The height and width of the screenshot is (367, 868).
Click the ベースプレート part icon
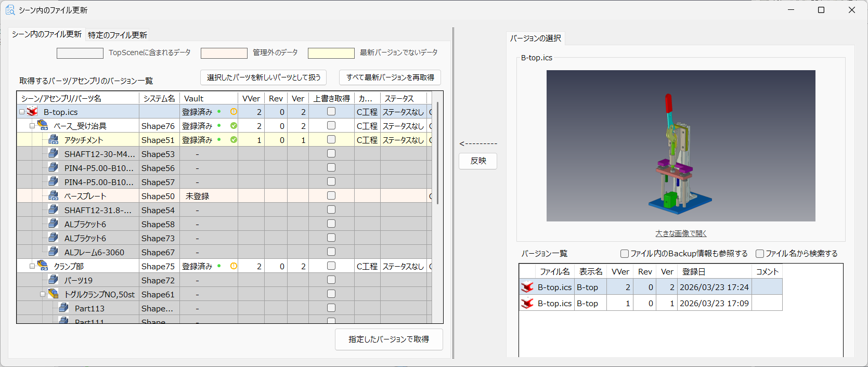[53, 195]
